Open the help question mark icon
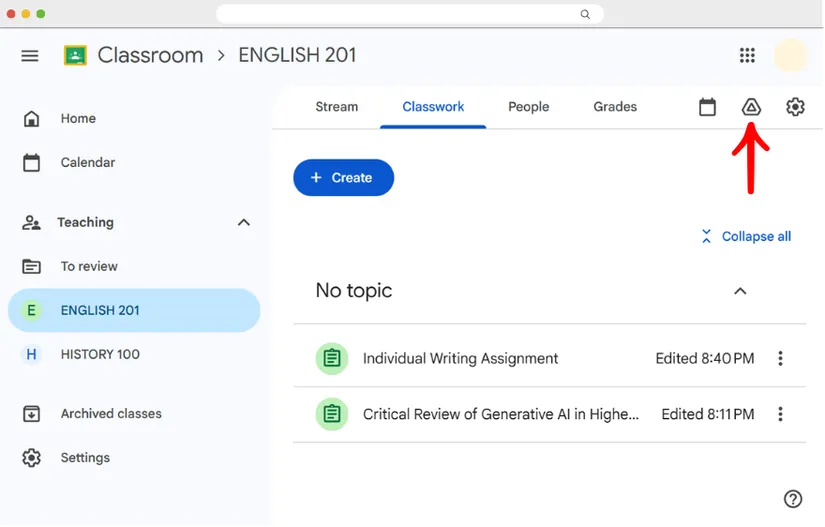 click(792, 499)
